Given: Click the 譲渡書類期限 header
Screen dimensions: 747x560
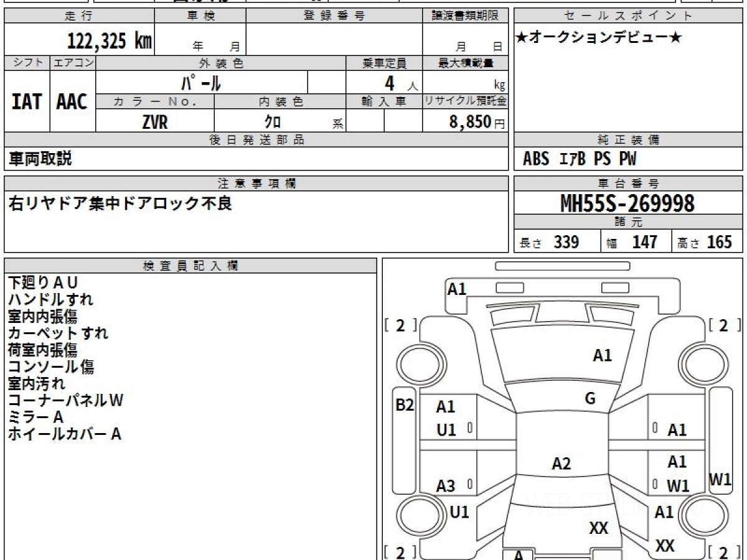Looking at the screenshot, I should (466, 16).
